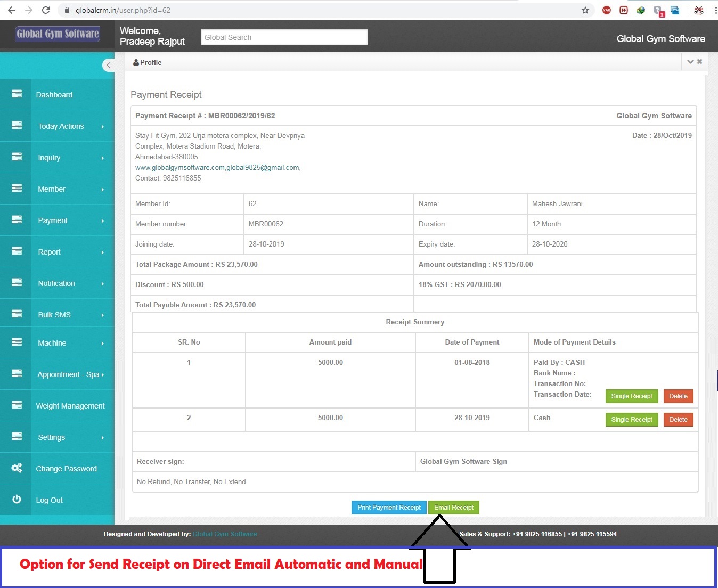Click the Member sidebar icon

(16, 189)
